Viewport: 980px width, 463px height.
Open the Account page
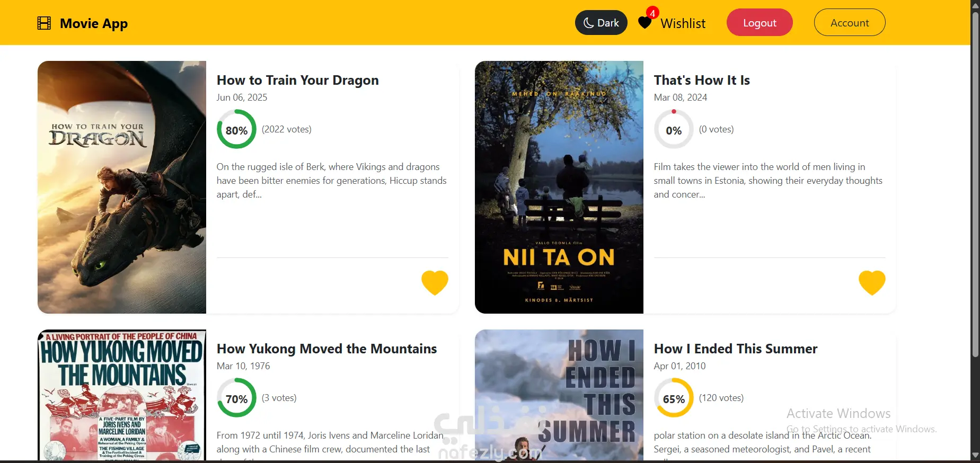(x=849, y=23)
